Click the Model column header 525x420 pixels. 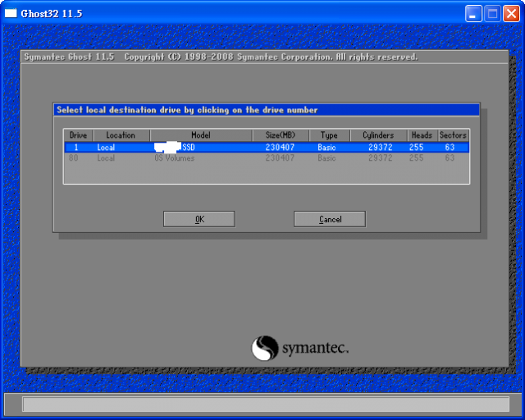click(201, 135)
